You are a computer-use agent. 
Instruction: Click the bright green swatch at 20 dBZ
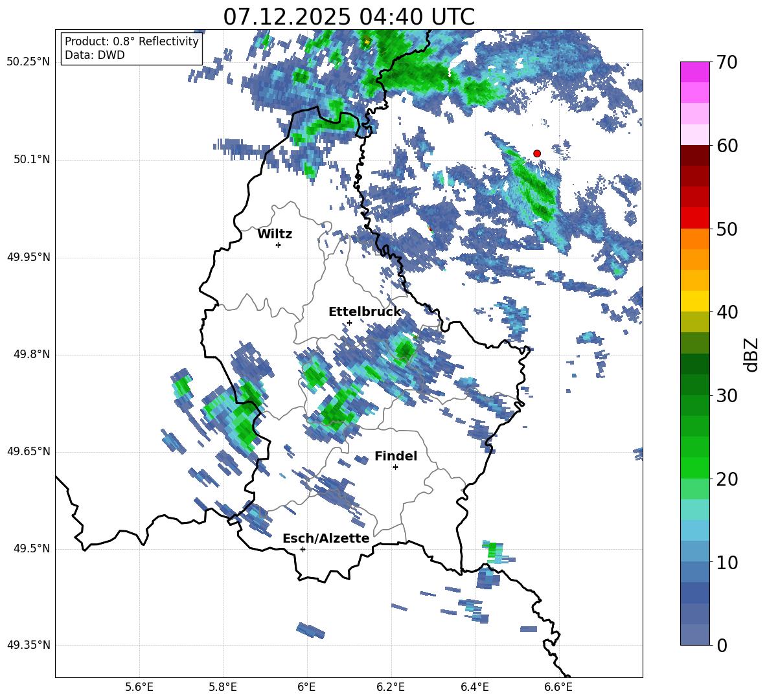694,468
